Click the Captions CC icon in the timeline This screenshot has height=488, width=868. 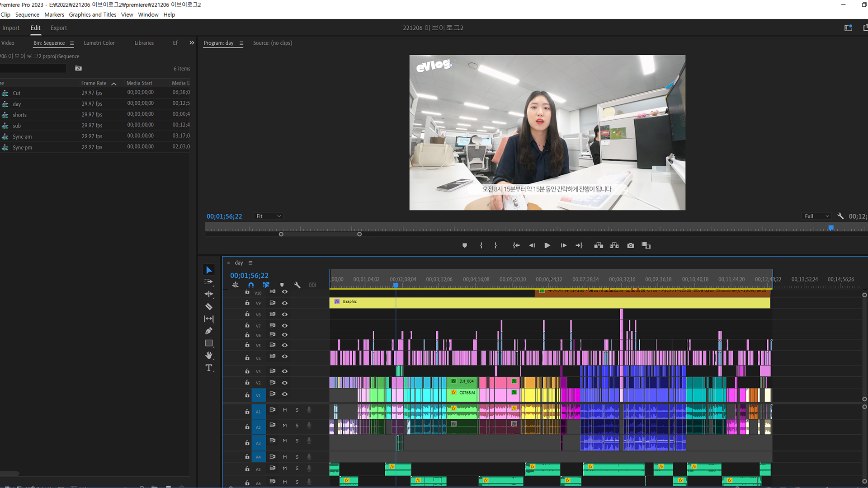pyautogui.click(x=312, y=285)
